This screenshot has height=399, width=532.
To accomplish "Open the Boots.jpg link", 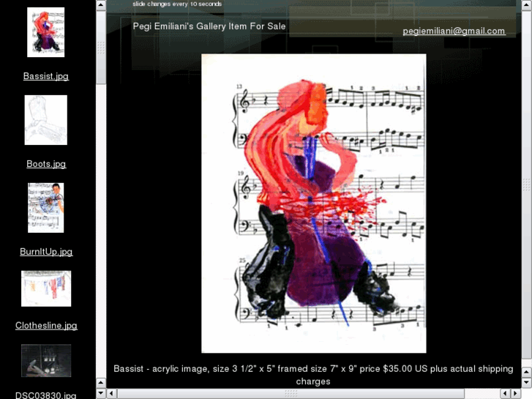I will [46, 164].
